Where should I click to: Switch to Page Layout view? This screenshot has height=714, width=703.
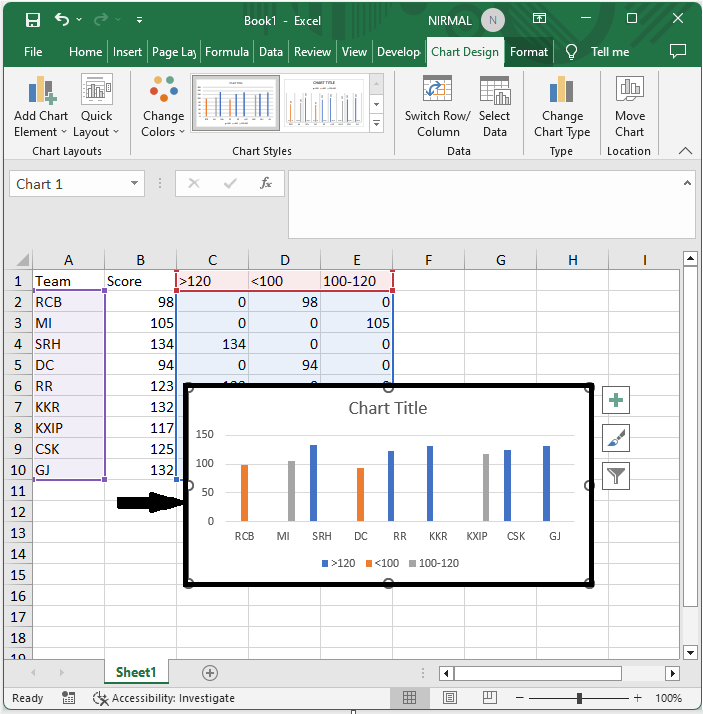(x=450, y=698)
